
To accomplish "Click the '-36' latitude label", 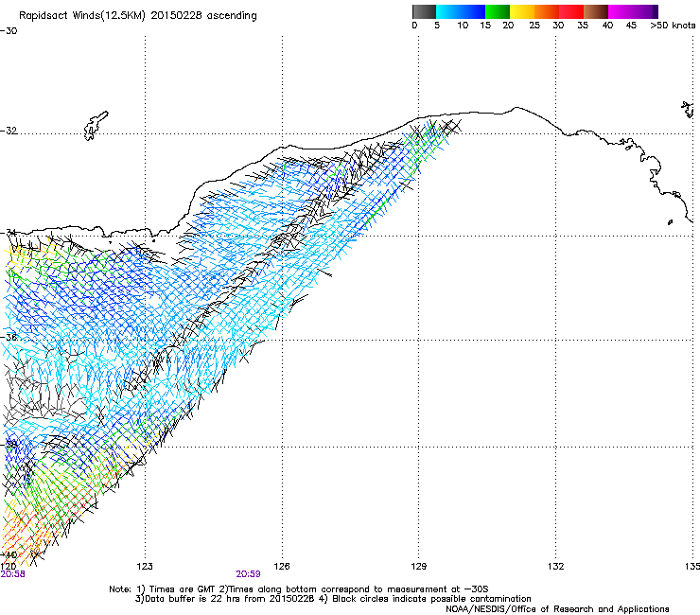I will (9, 337).
